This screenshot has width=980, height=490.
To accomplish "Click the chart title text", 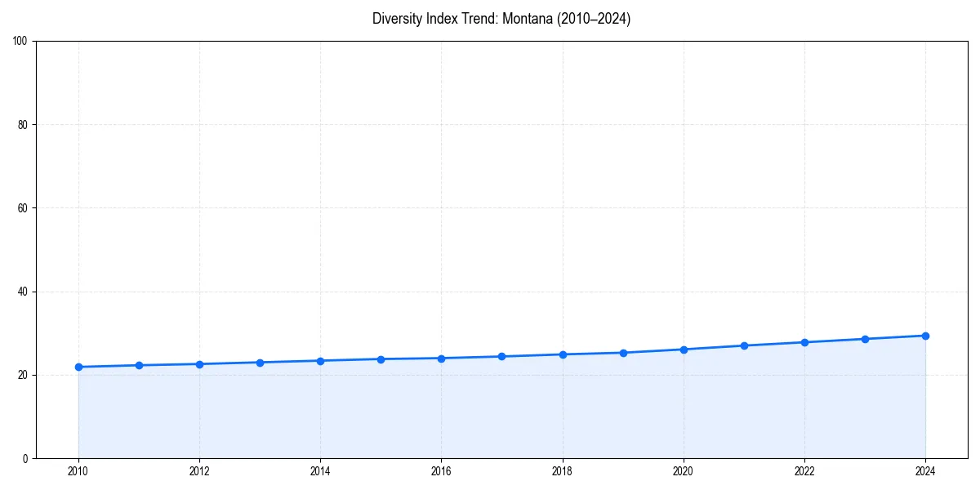I will tap(501, 18).
